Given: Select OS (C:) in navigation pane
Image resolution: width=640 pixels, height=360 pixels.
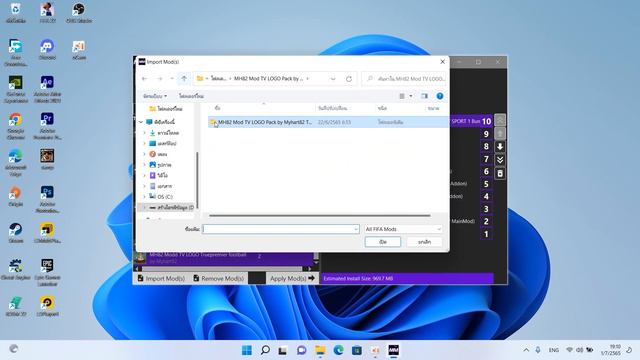Looking at the screenshot, I should click(165, 197).
